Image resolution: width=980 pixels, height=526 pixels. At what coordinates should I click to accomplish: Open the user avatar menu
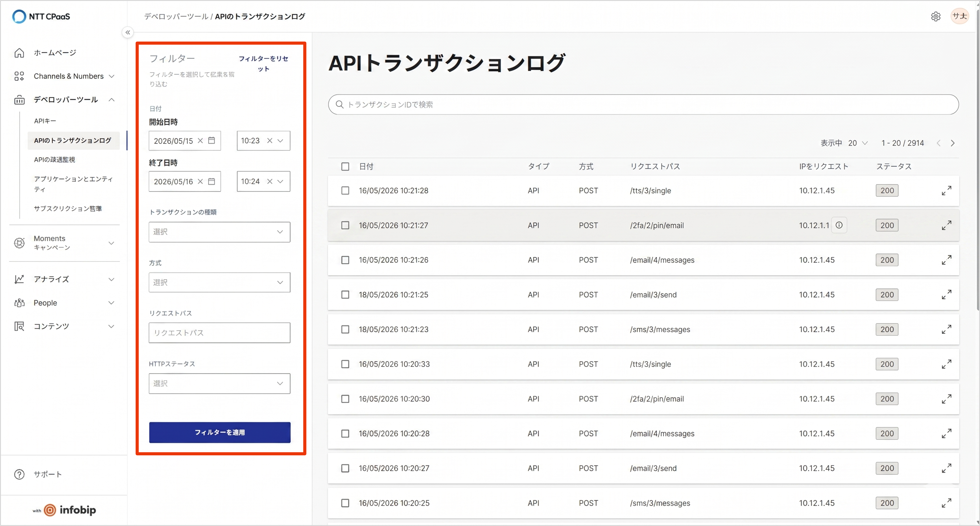[960, 16]
